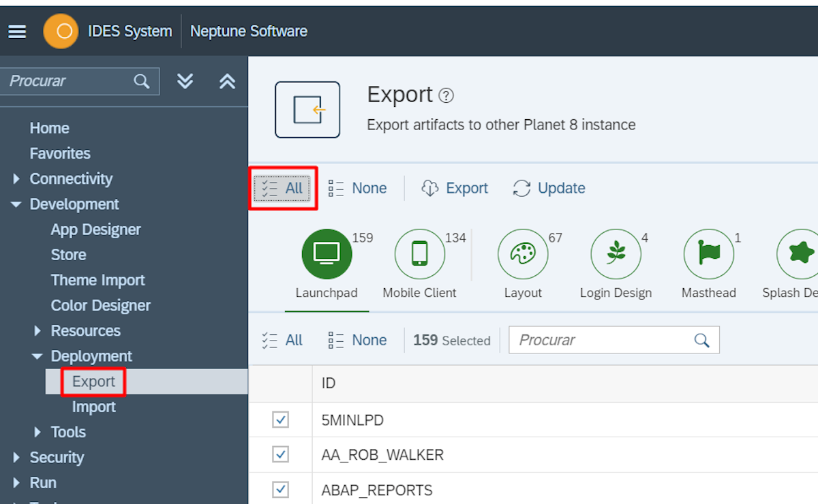Uncheck the AA_ROB_WALKER row checkbox
This screenshot has width=818, height=504.
point(280,454)
